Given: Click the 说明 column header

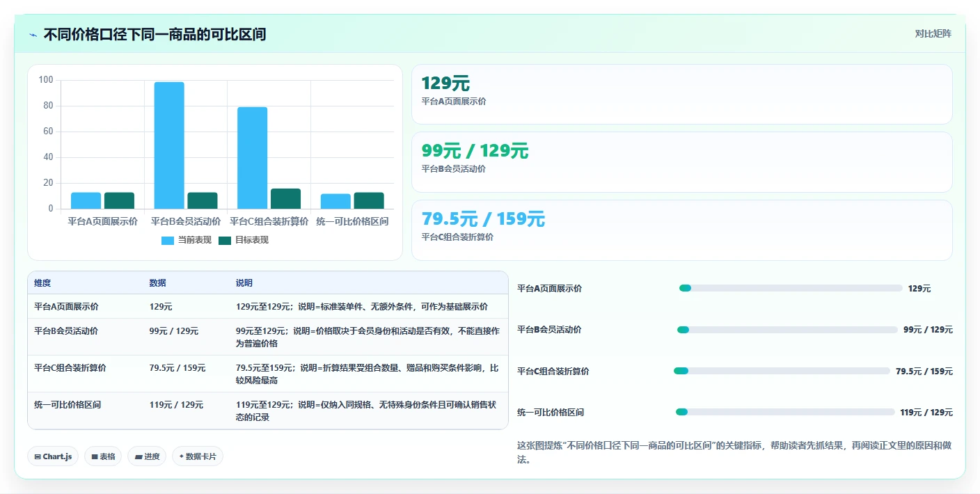Looking at the screenshot, I should (x=244, y=283).
